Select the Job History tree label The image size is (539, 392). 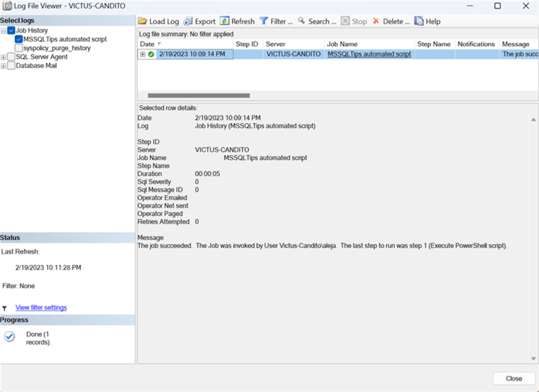pos(32,31)
